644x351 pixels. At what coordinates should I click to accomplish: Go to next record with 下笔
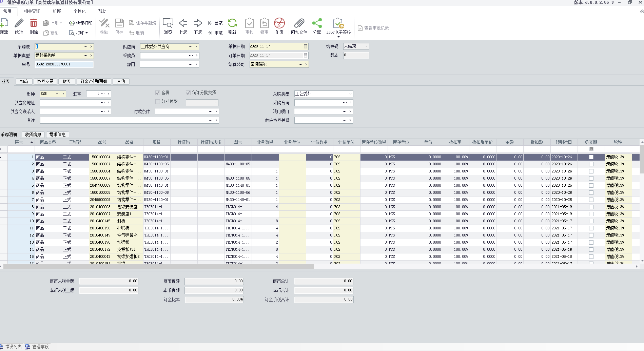click(198, 23)
